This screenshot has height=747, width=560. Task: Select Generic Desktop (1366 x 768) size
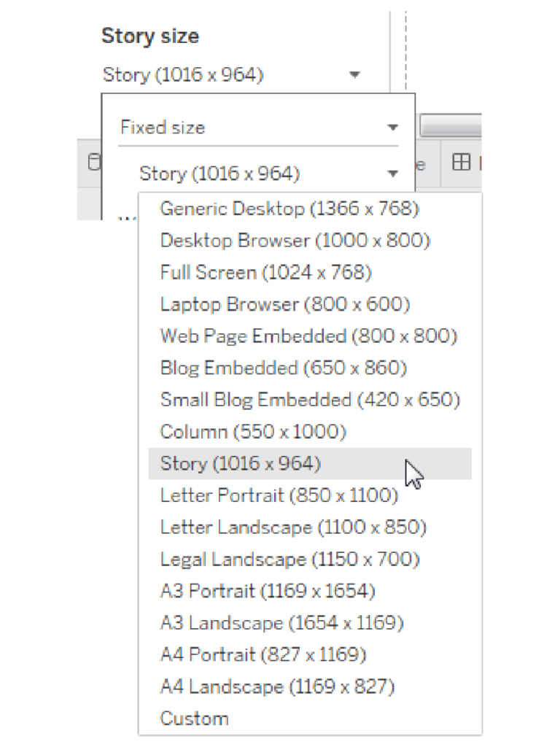pos(289,209)
